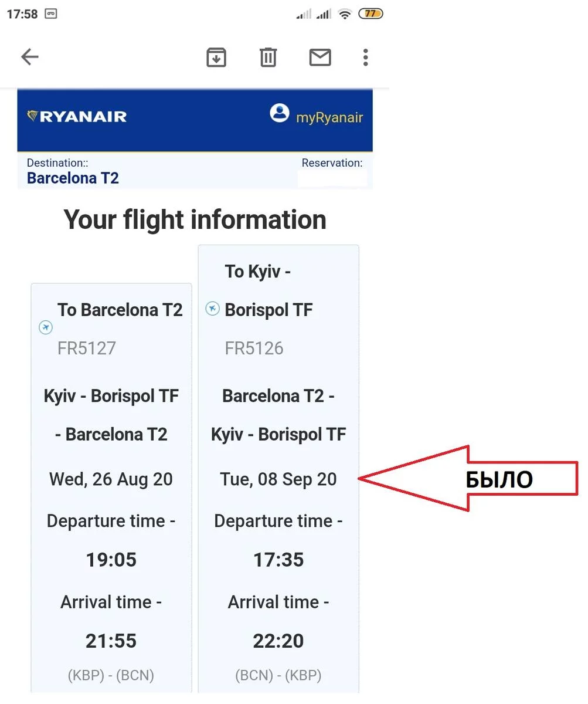Tap the 17:35 departure time

278,560
